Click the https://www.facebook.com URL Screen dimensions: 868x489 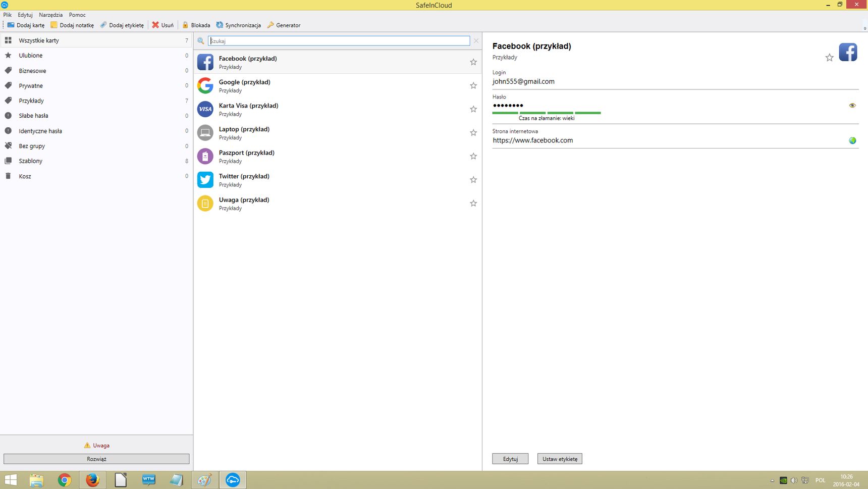[x=533, y=140]
